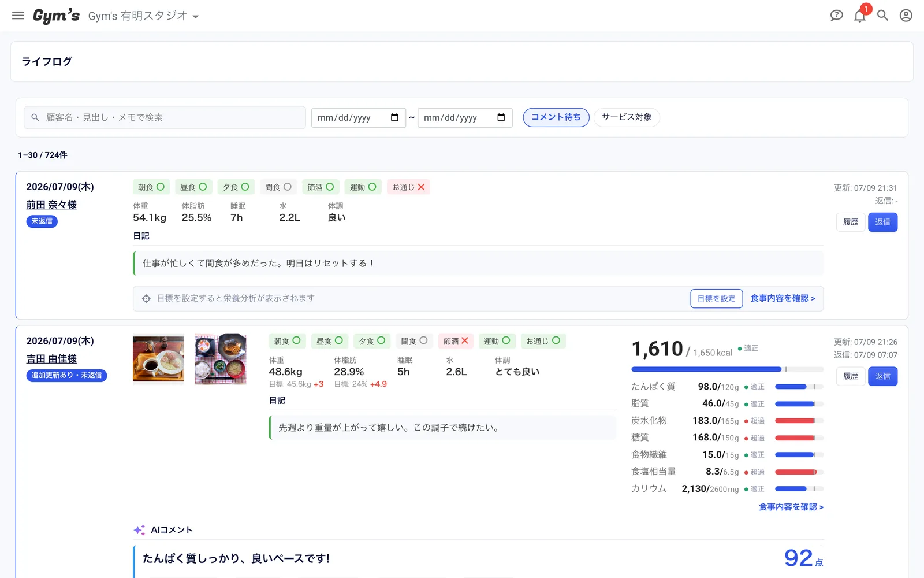
Task: Click 吉田's 運動 tag
Action: (x=497, y=342)
